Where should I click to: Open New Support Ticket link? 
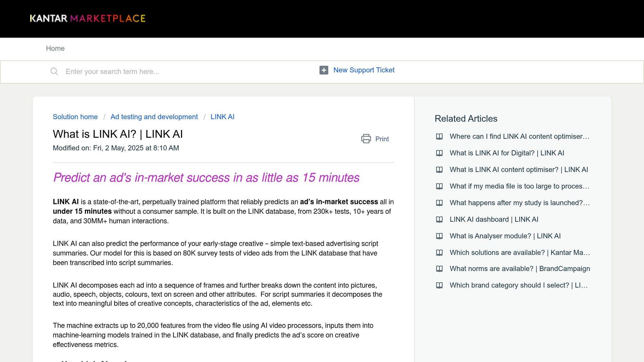364,70
